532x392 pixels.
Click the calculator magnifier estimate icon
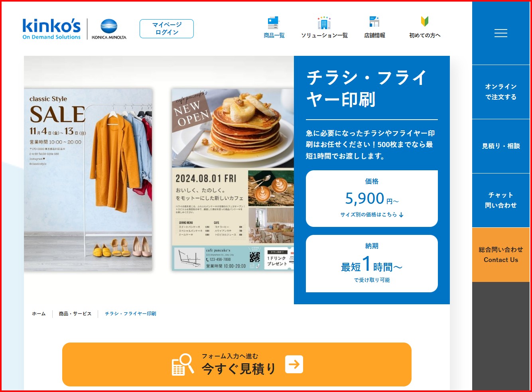coord(183,364)
